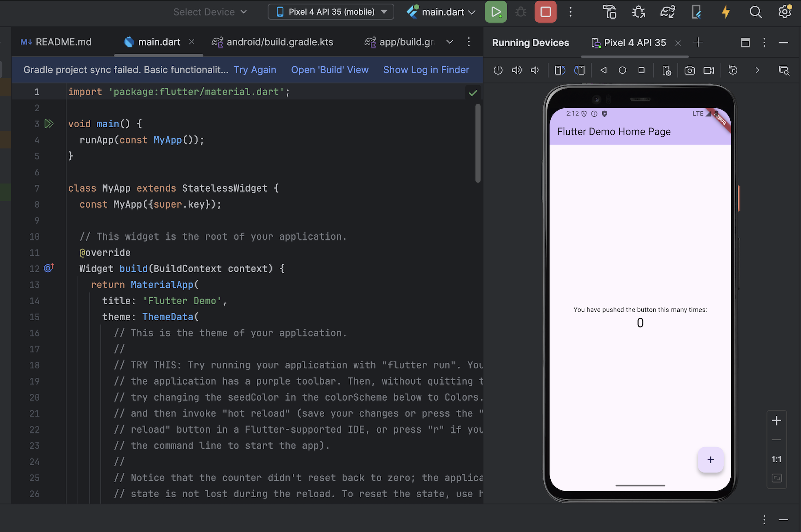Viewport: 801px width, 532px height.
Task: Toggle zoom to fit screen button
Action: click(x=777, y=478)
